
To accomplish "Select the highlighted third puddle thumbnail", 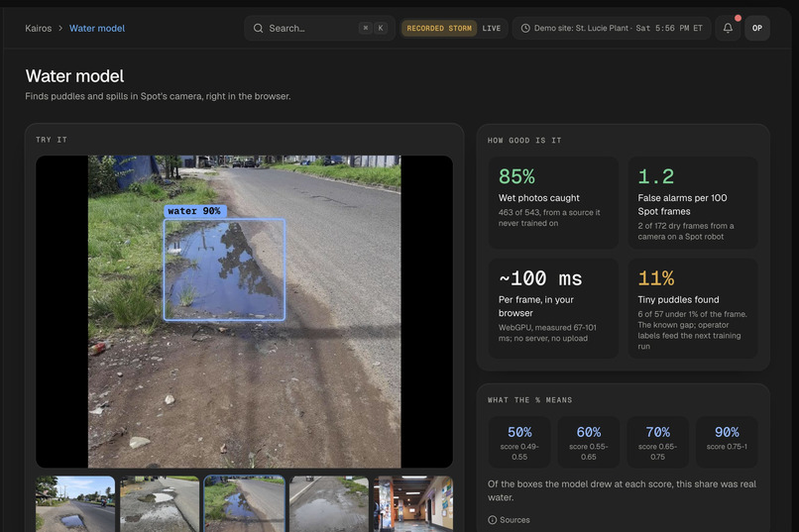I will [x=244, y=503].
